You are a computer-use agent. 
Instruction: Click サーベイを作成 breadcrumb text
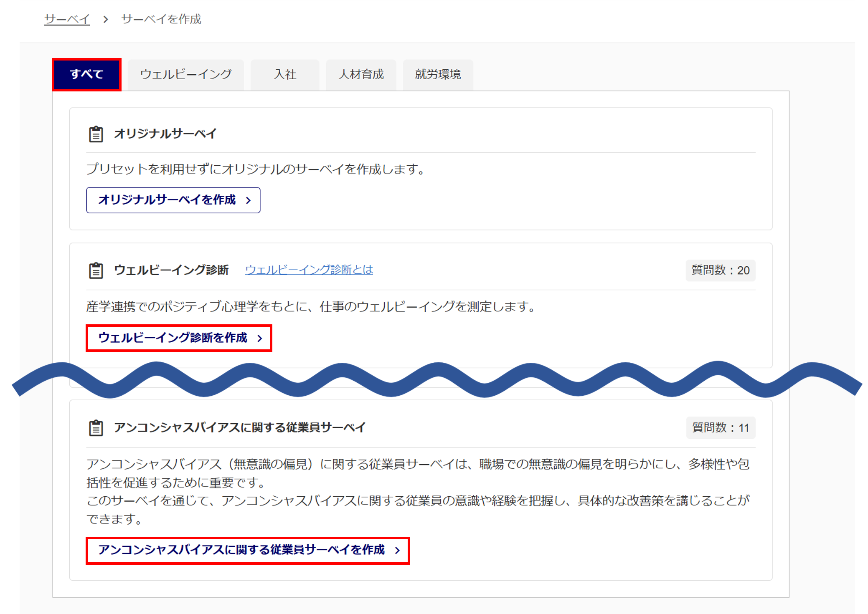coord(161,19)
